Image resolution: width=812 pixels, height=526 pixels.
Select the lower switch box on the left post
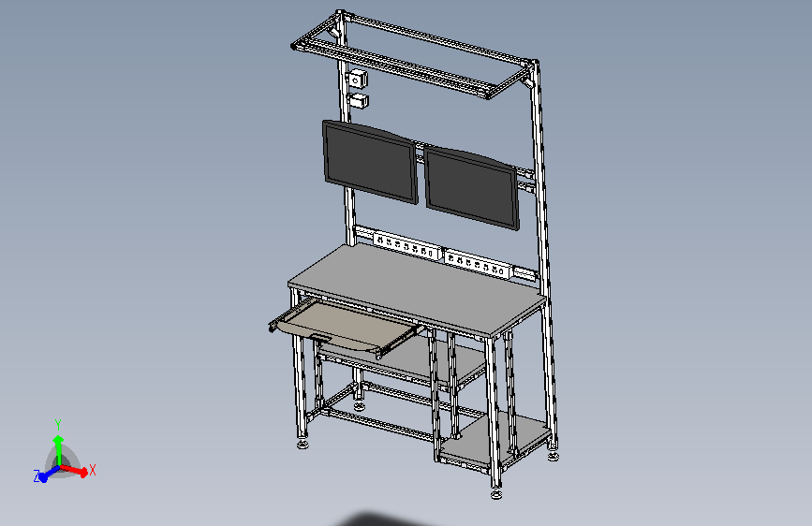(359, 100)
